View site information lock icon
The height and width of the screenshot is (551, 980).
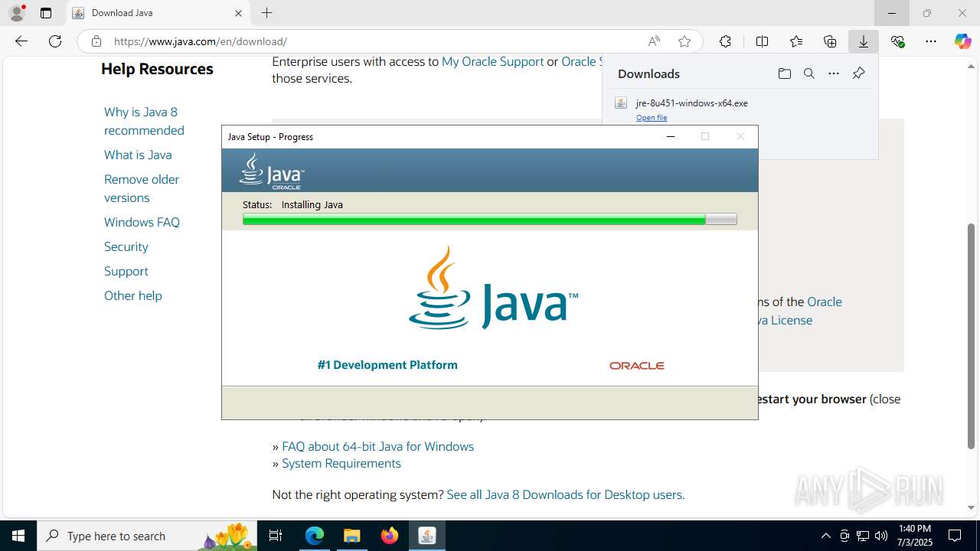click(96, 41)
